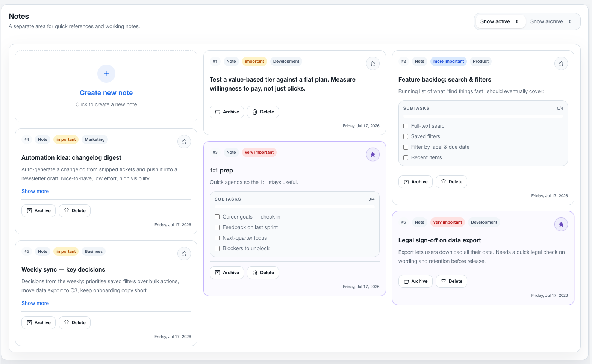This screenshot has height=364, width=592.
Task: Star the Weekly sync note #5
Action: [x=184, y=254]
